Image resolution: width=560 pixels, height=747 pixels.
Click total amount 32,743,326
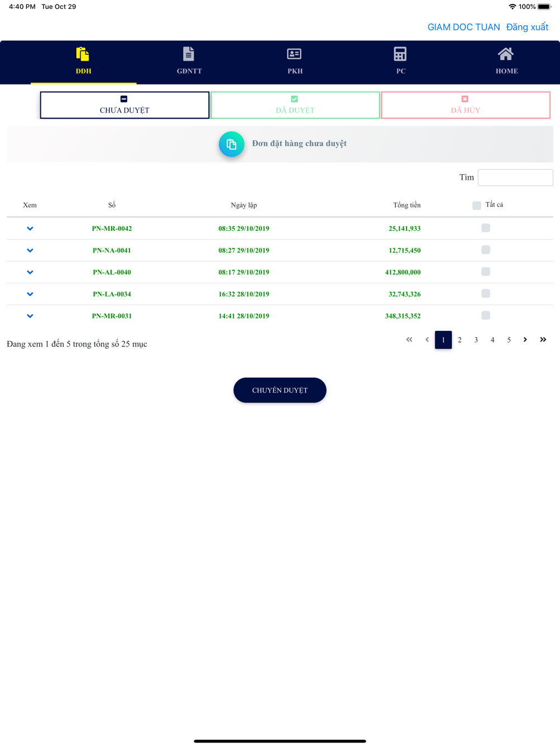(x=405, y=294)
